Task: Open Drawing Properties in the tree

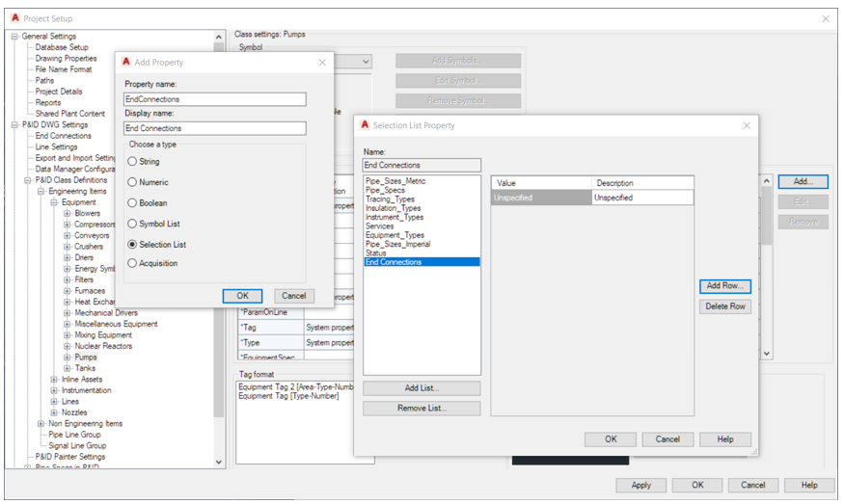Action: click(x=67, y=58)
